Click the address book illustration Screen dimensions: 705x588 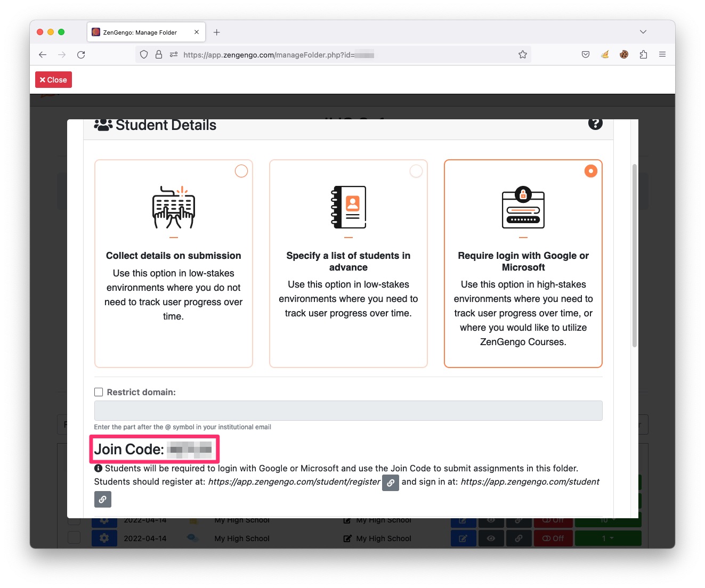coord(349,207)
